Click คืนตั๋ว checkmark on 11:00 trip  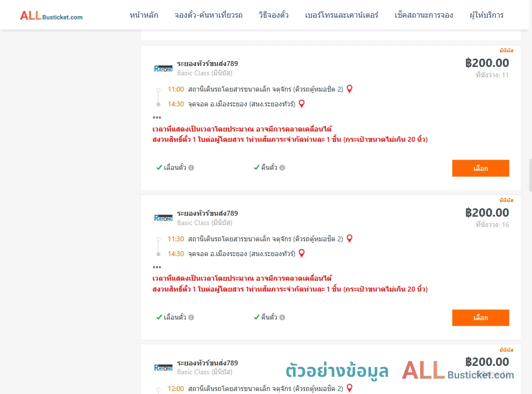(257, 167)
